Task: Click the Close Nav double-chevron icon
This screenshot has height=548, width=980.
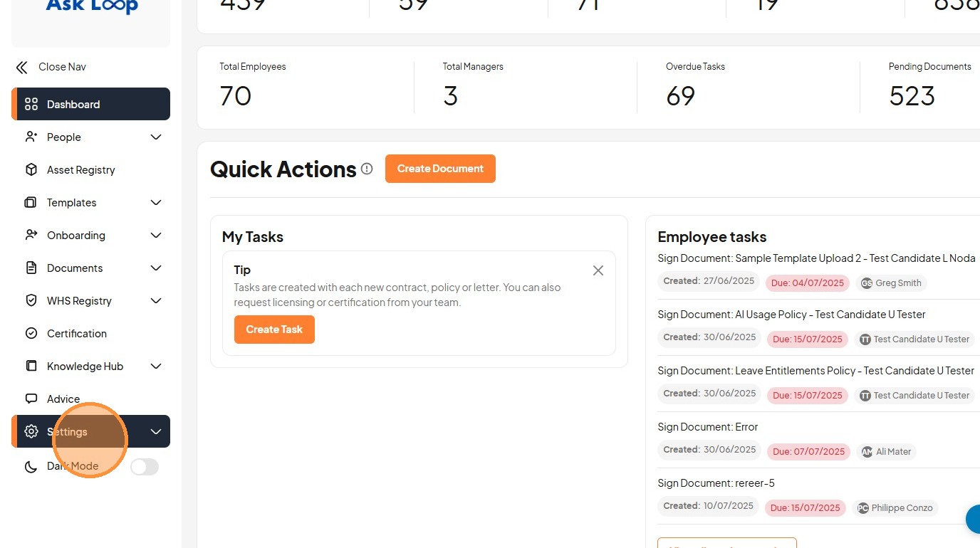Action: [22, 68]
